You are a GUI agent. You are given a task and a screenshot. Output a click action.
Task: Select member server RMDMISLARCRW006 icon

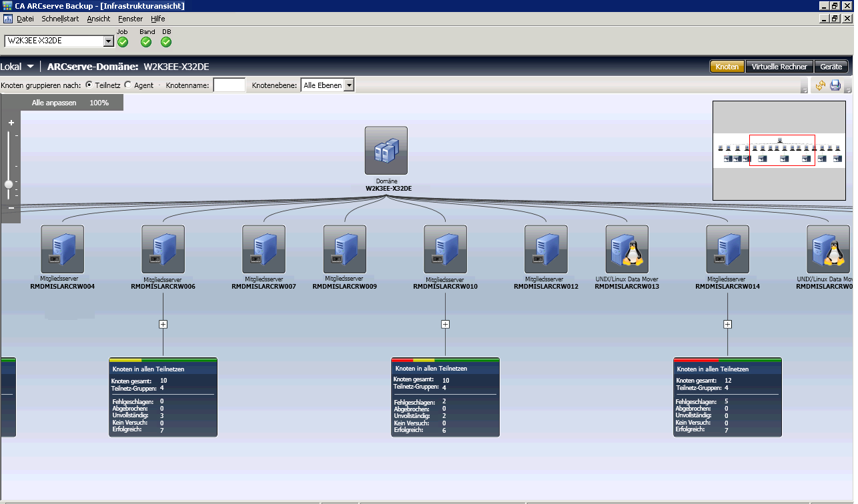click(163, 249)
